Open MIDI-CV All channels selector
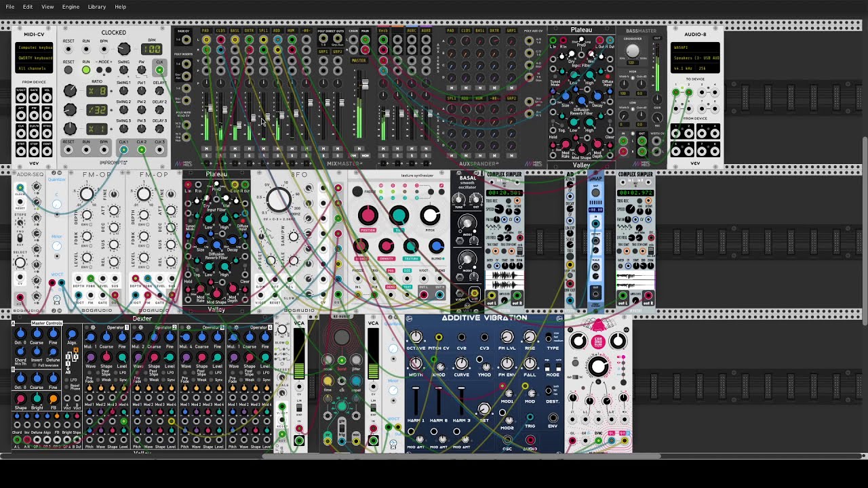 coord(34,68)
